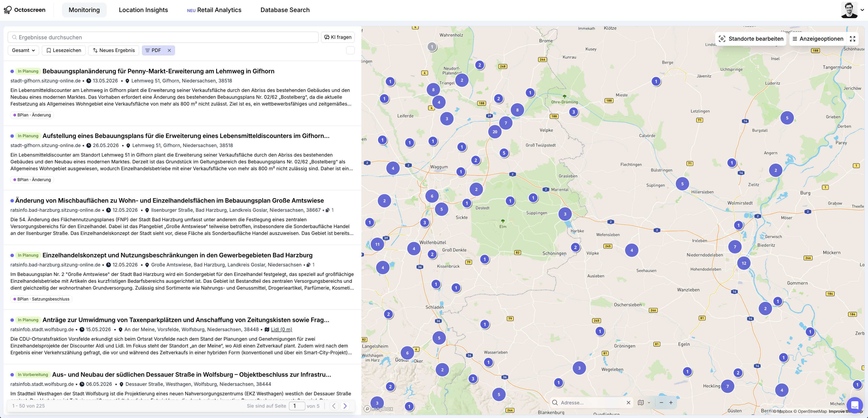Click clock icon beside date 26.05.2026

(x=89, y=145)
